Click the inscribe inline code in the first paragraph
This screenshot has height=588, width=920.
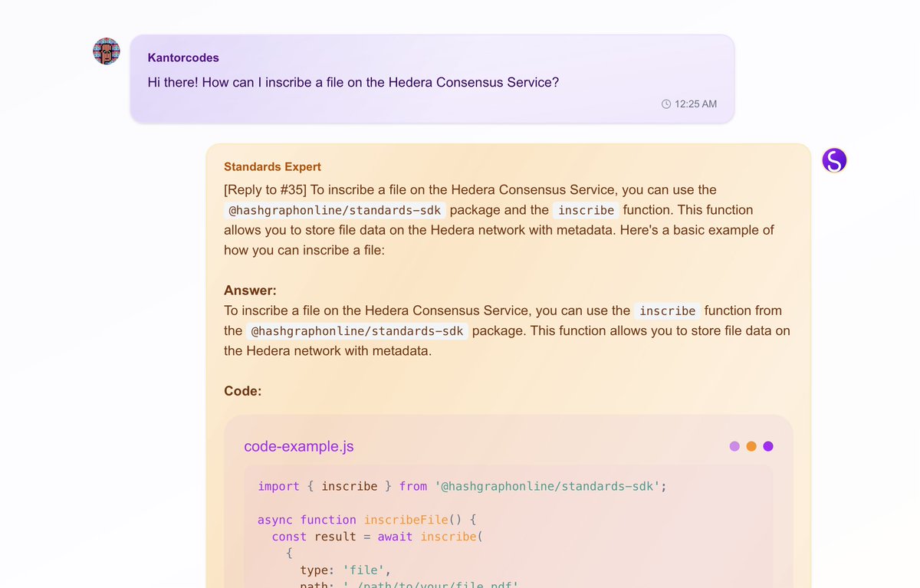click(586, 210)
